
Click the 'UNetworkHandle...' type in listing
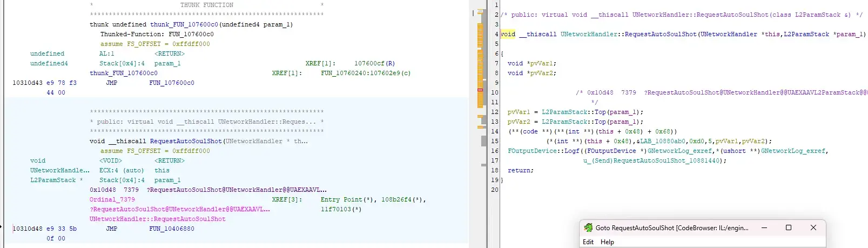[x=60, y=170]
